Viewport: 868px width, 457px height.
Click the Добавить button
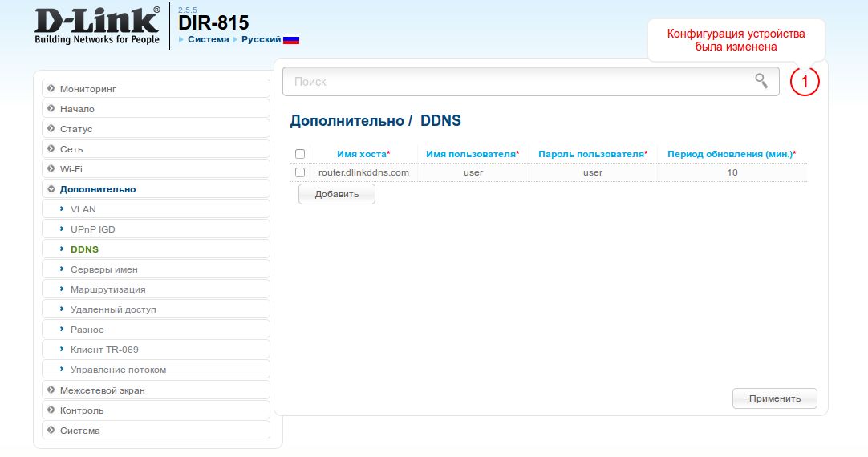click(x=336, y=194)
